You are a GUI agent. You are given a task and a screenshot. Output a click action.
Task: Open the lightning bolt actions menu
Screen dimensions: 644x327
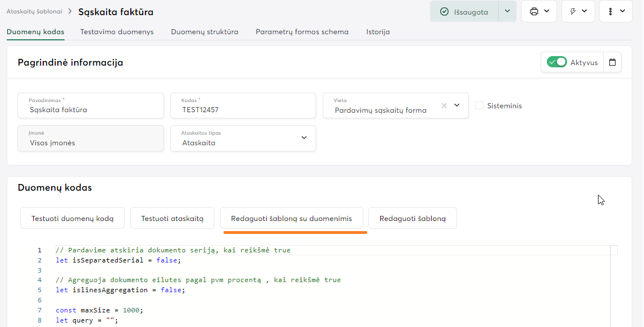click(x=578, y=11)
